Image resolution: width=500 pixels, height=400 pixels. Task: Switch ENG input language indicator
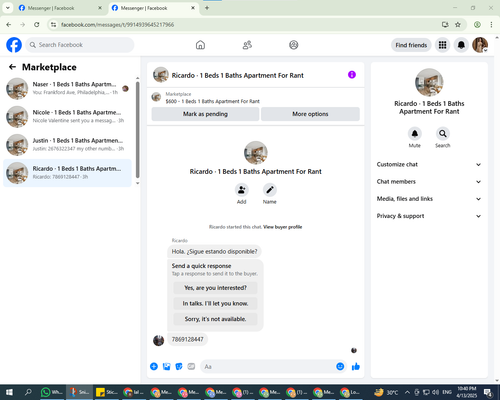447,392
